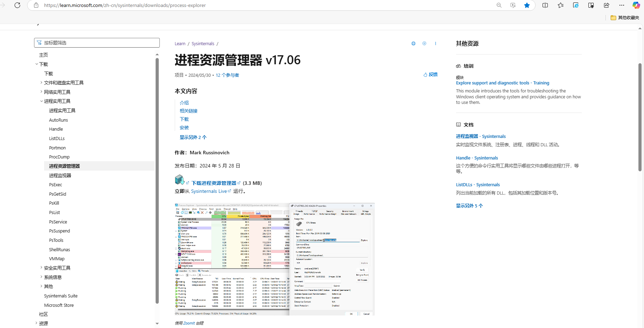Image resolution: width=644 pixels, height=328 pixels.
Task: Click the zoom magnifier icon in address bar
Action: pyautogui.click(x=499, y=5)
